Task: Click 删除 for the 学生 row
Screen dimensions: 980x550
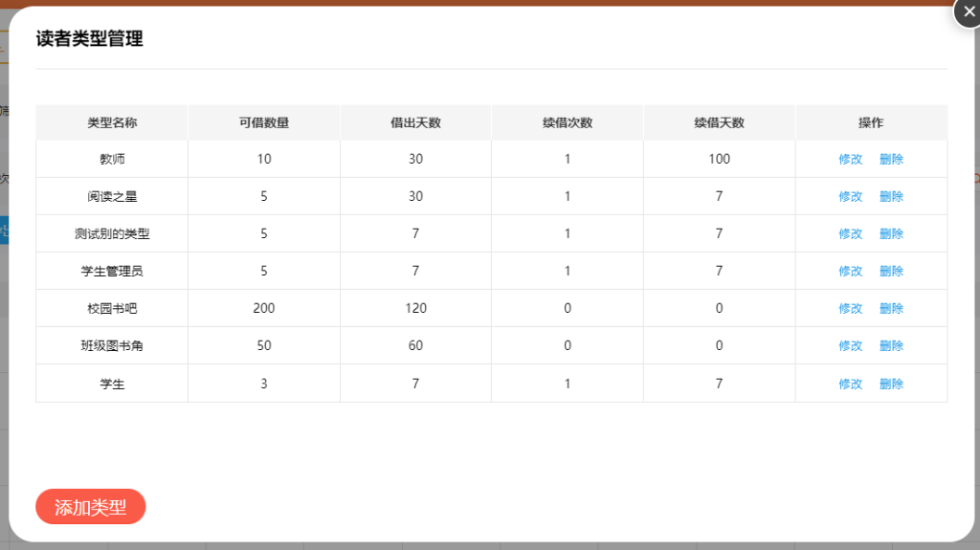Action: pyautogui.click(x=891, y=384)
